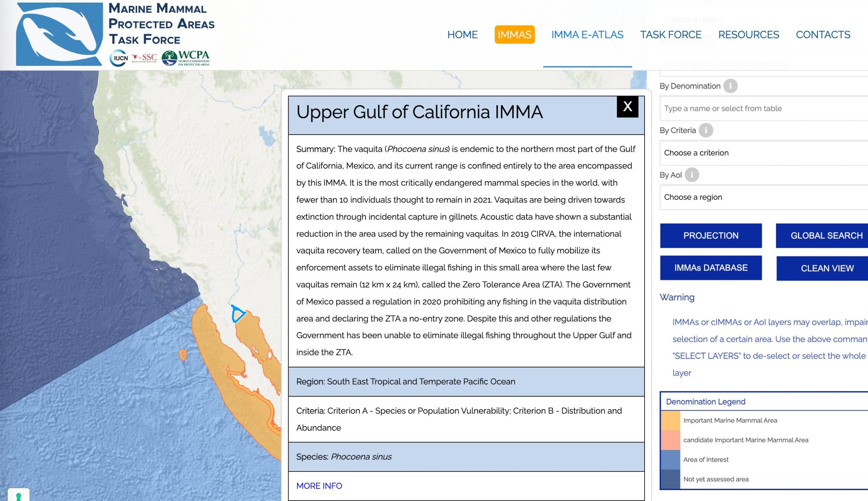The image size is (868, 501).
Task: Click the Region: South East Tropical row
Action: (466, 382)
